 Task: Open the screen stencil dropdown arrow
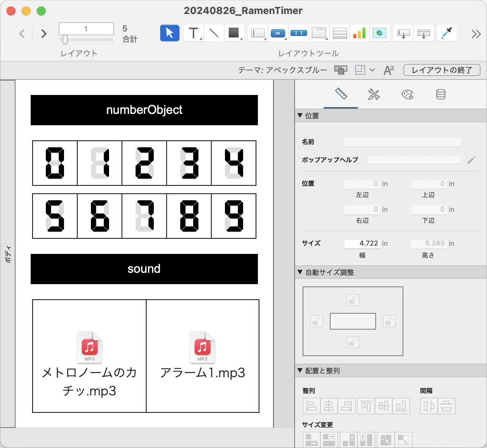click(x=372, y=70)
